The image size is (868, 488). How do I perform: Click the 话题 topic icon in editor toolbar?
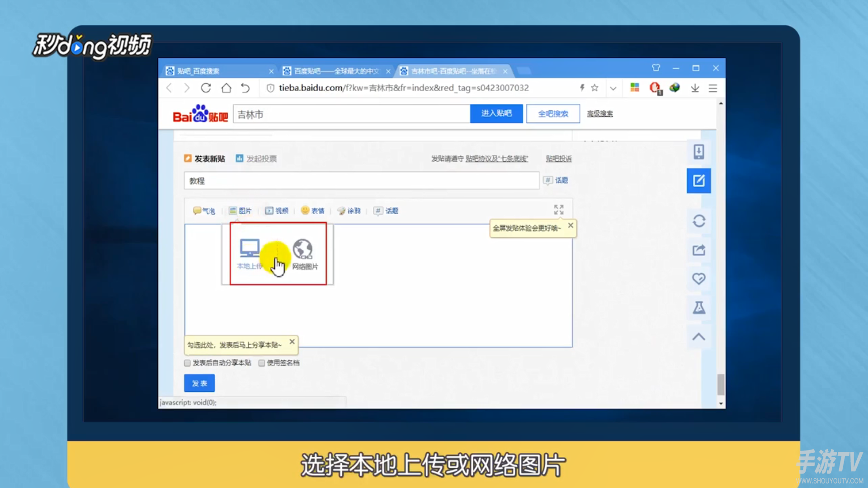[x=386, y=211]
